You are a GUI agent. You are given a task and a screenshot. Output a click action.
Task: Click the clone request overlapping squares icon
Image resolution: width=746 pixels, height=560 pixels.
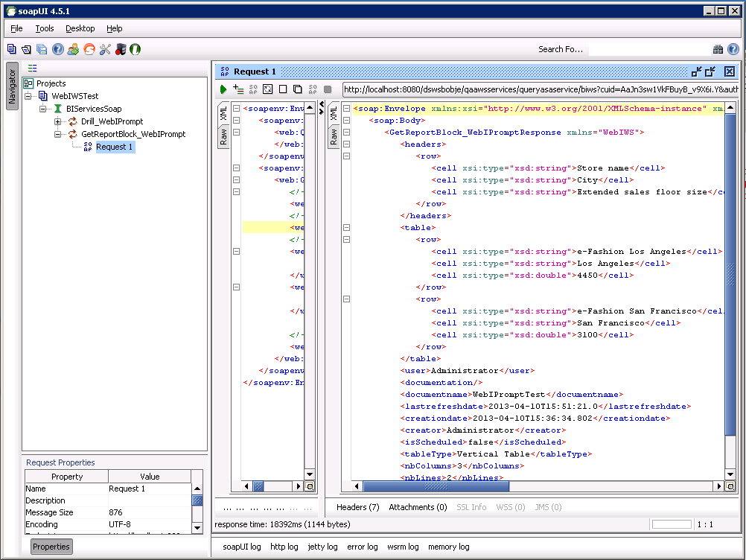click(x=297, y=89)
